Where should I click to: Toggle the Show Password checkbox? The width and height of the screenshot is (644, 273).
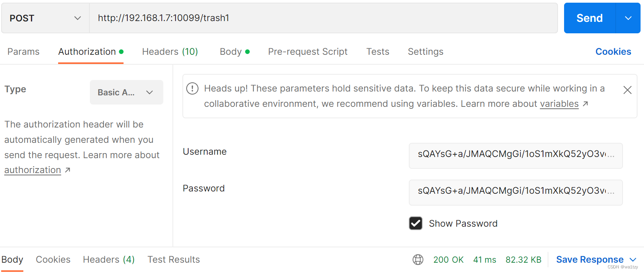(416, 223)
